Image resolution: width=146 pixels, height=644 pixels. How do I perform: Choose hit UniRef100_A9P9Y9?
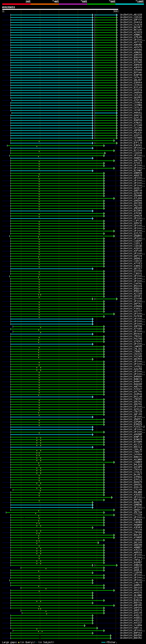(x=131, y=67)
